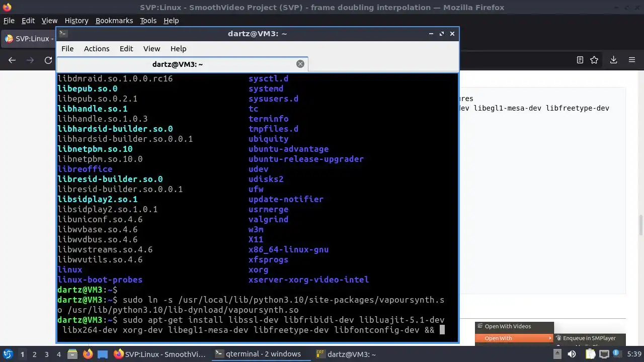Click x86_64-linux-gnu in terminal listing

coord(288,249)
